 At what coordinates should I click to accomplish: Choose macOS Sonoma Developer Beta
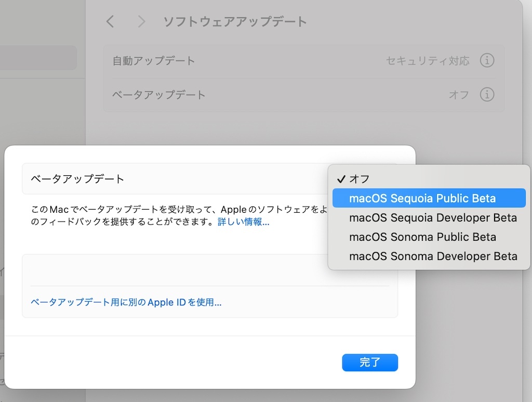(429, 256)
